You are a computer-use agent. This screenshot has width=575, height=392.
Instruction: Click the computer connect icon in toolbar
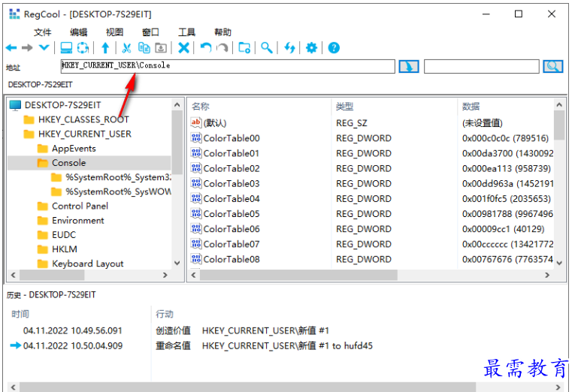66,47
